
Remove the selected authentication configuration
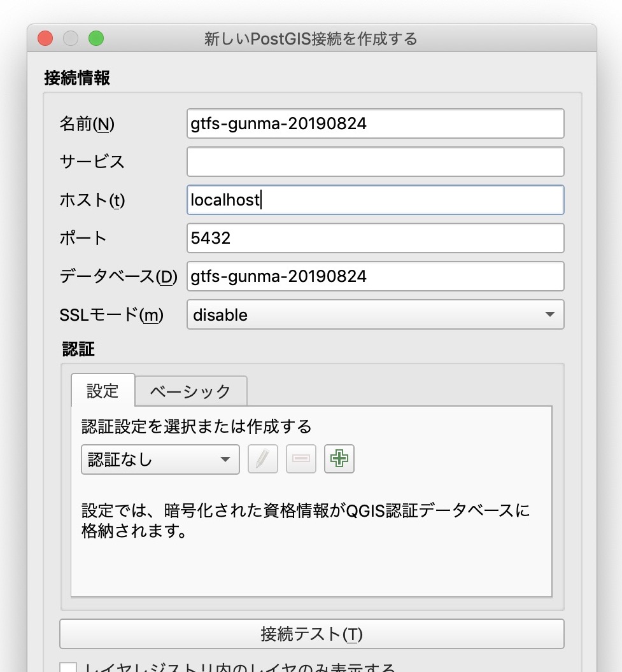click(x=300, y=459)
